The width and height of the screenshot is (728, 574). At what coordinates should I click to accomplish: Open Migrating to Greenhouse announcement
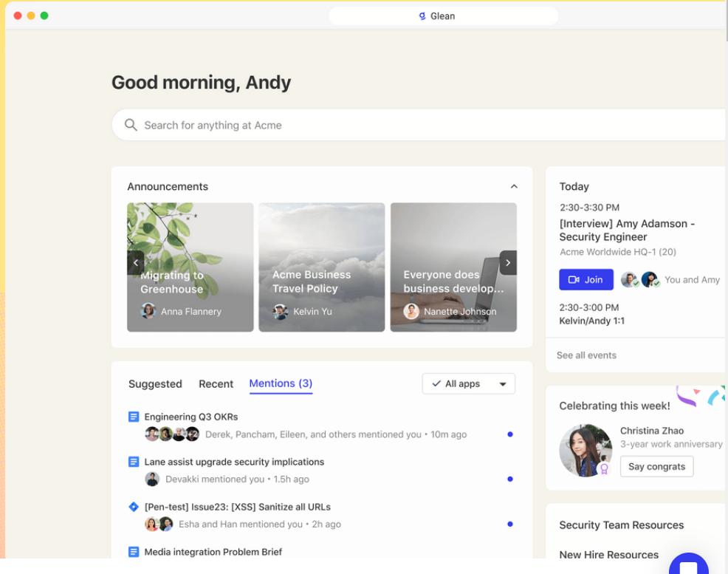click(190, 267)
